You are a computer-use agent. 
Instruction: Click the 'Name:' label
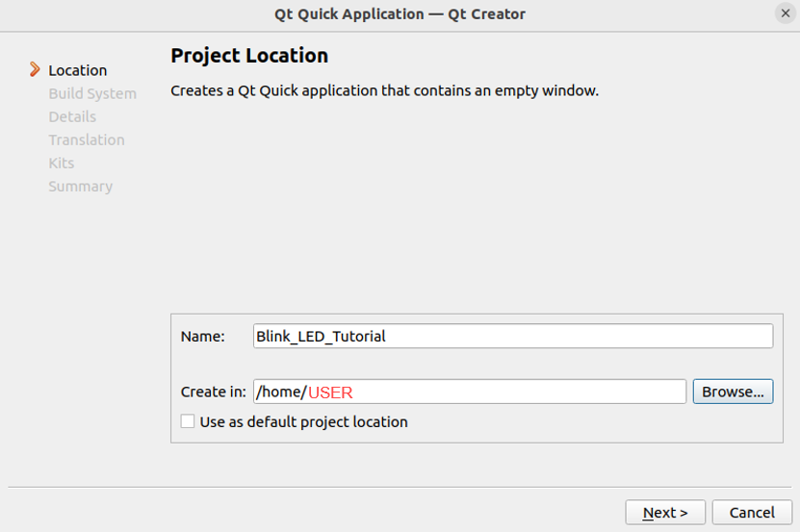tap(202, 337)
